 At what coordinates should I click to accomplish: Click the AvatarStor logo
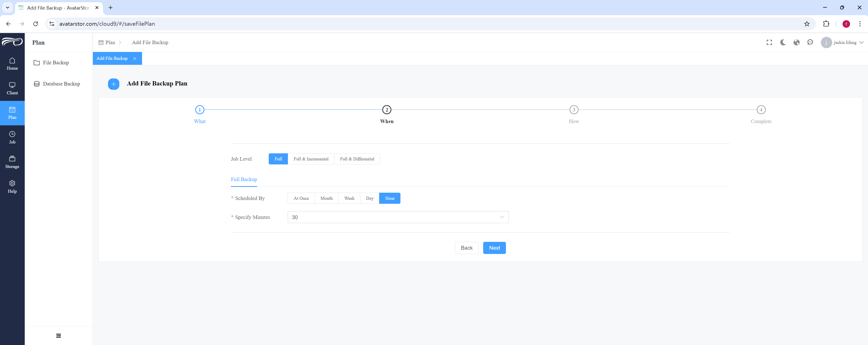coord(12,42)
